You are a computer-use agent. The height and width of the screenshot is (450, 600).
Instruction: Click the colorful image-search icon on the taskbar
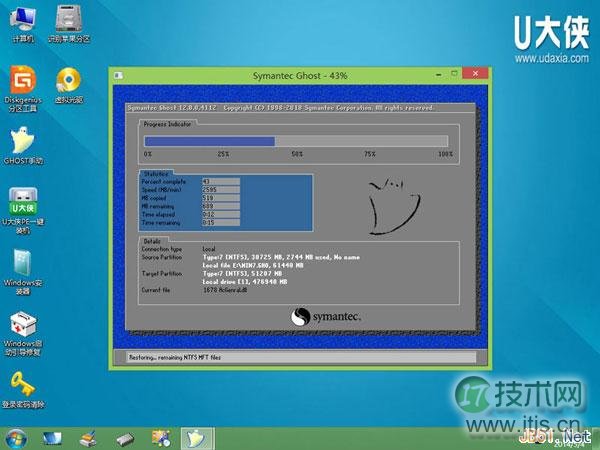161,439
